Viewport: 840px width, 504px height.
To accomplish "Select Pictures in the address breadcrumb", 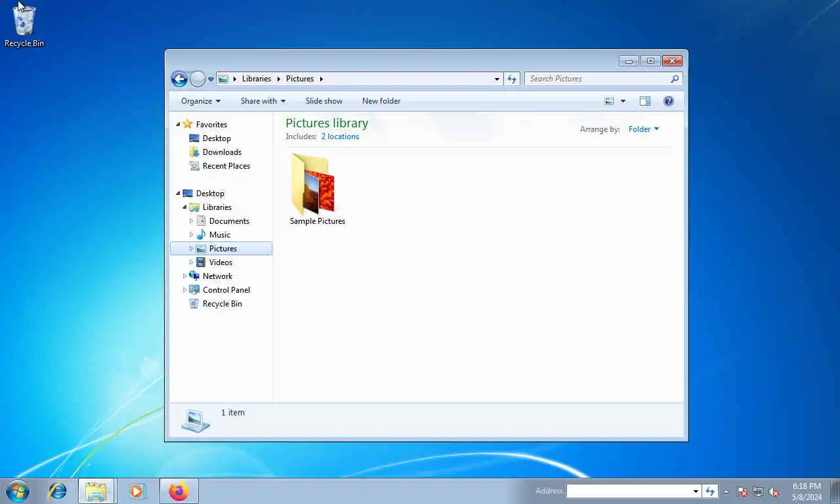I will tap(300, 79).
